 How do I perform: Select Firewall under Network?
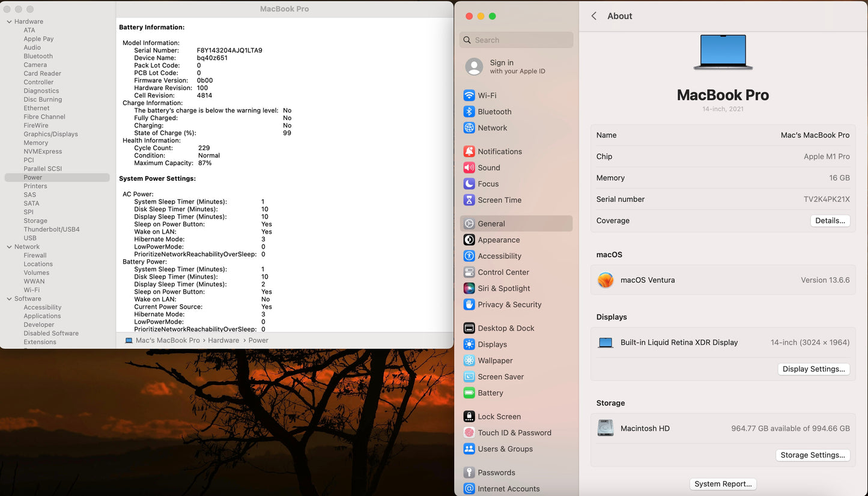tap(35, 255)
